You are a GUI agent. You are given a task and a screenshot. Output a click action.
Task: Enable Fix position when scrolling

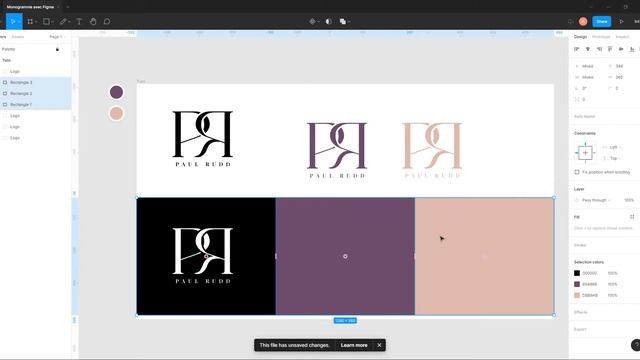click(577, 172)
